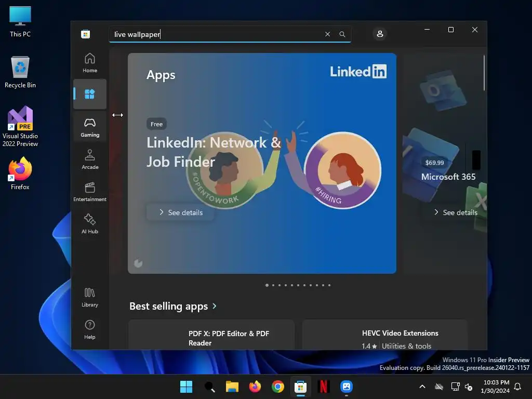Image resolution: width=532 pixels, height=399 pixels.
Task: Click the Microsoft 365 title text
Action: pos(448,177)
